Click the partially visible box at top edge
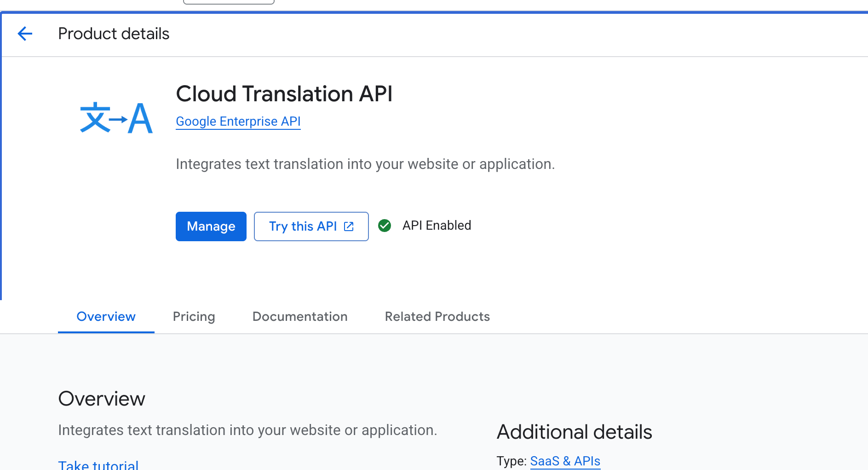Image resolution: width=868 pixels, height=470 pixels. (x=229, y=2)
